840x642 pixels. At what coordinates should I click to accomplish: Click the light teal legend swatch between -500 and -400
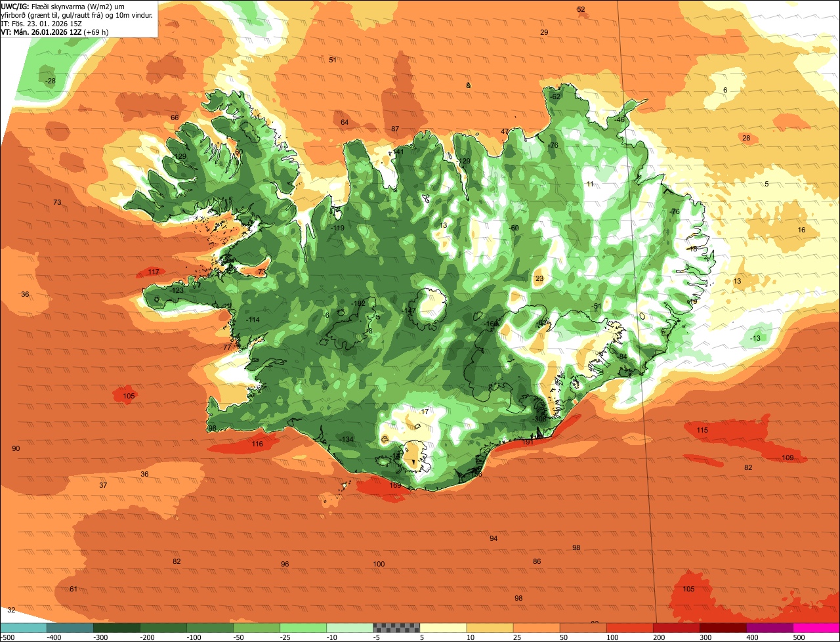coord(24,628)
